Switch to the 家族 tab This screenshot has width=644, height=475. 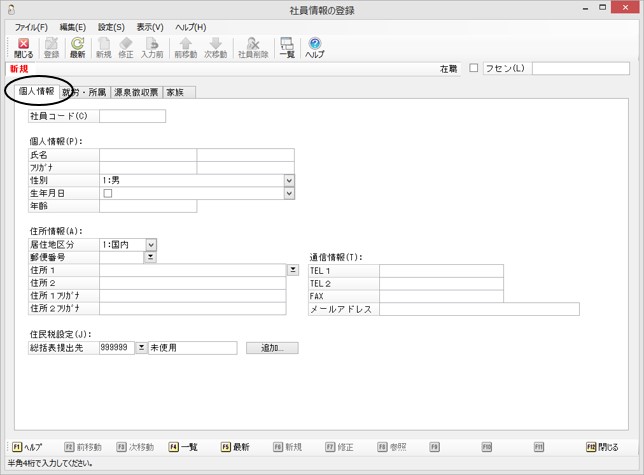180,92
